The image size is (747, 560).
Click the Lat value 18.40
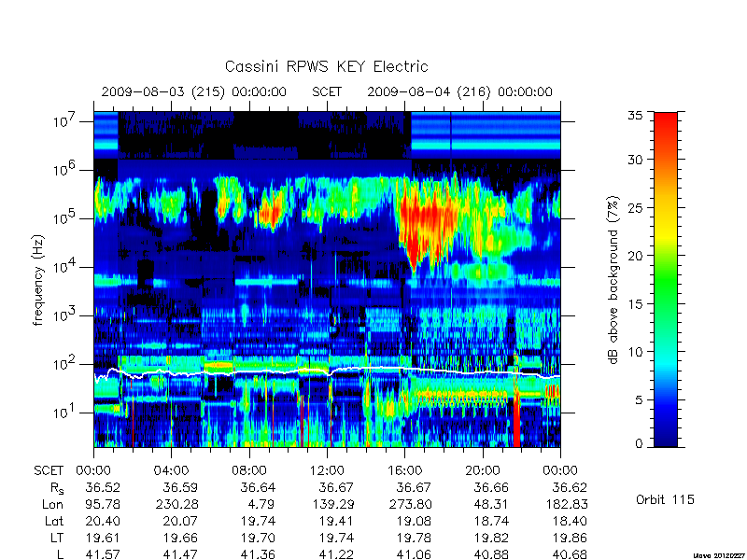[x=570, y=521]
